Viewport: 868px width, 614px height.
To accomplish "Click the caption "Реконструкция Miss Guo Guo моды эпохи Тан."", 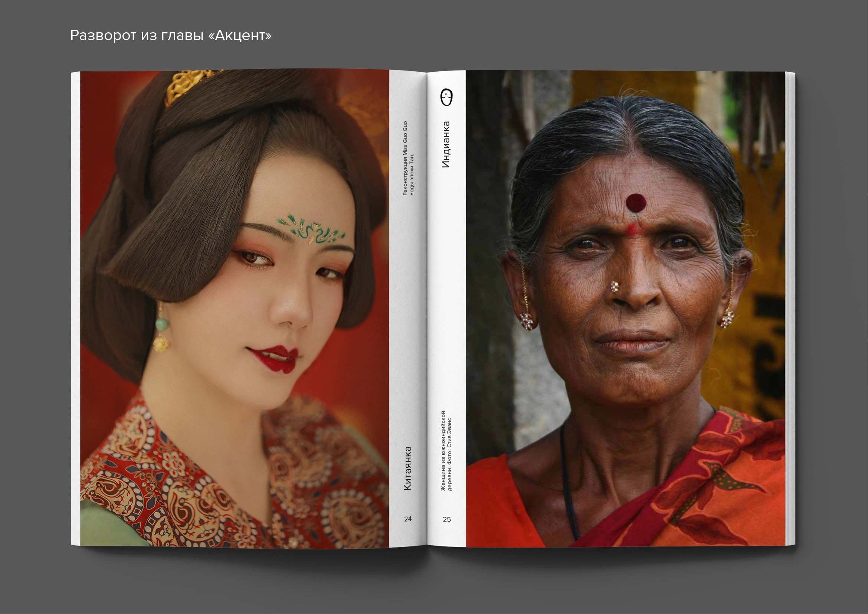I will [408, 158].
